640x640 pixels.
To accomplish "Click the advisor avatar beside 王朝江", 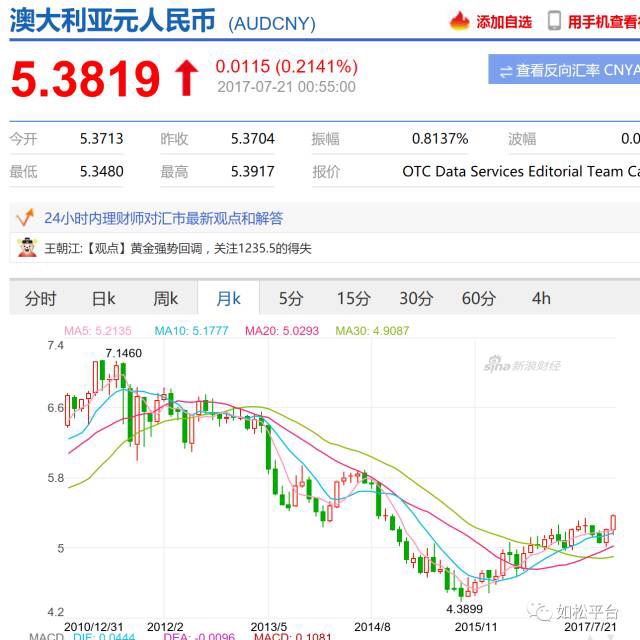I will click(27, 247).
